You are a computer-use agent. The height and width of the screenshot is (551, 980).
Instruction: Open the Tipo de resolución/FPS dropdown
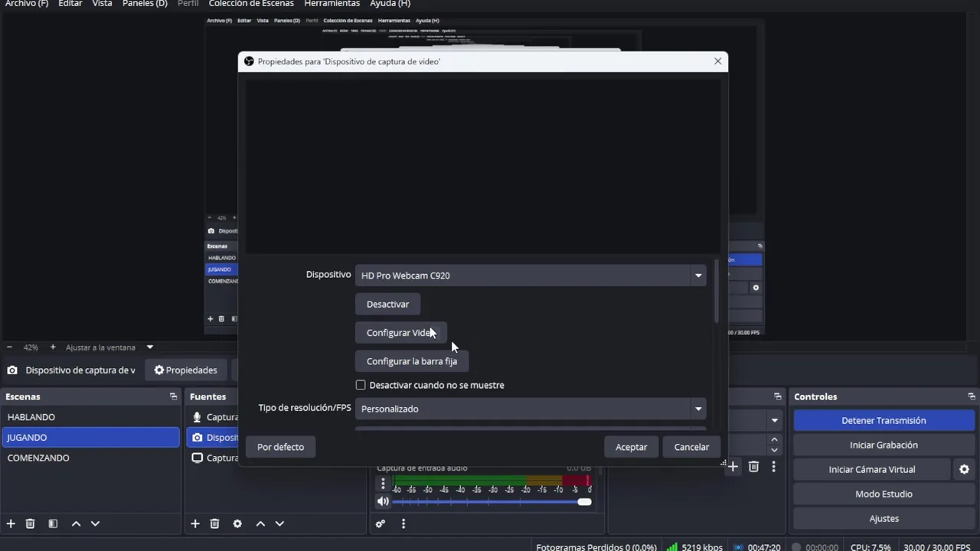tap(530, 409)
